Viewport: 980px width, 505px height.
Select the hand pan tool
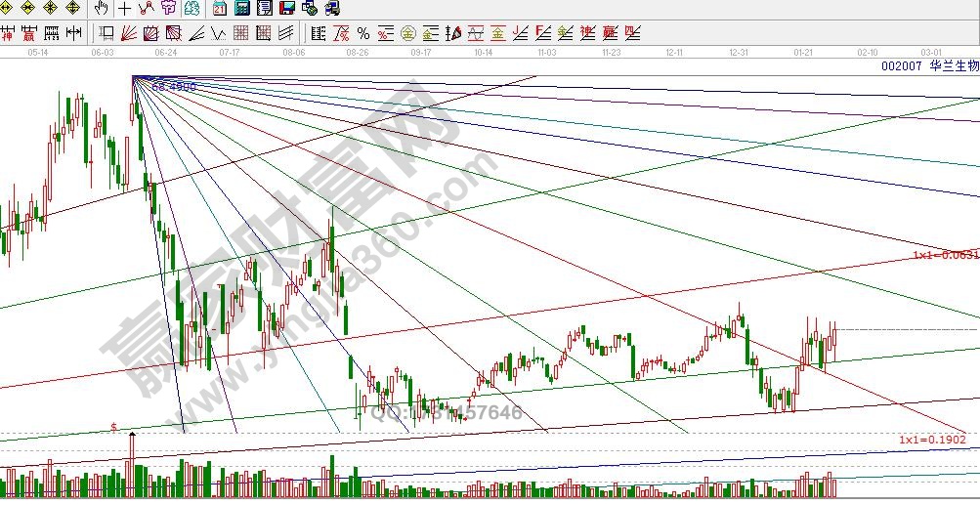coord(103,9)
